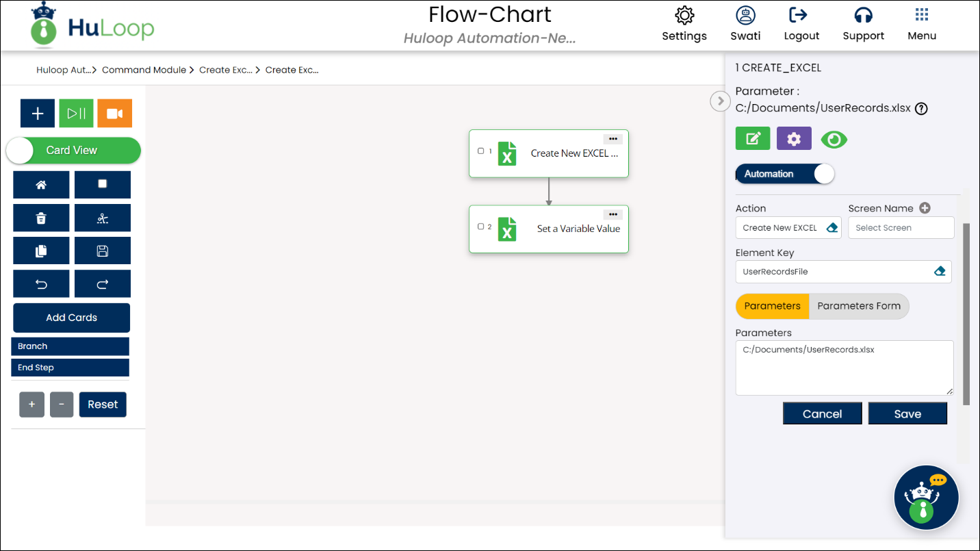The width and height of the screenshot is (980, 551).
Task: Click the Add Cards button
Action: pyautogui.click(x=71, y=318)
